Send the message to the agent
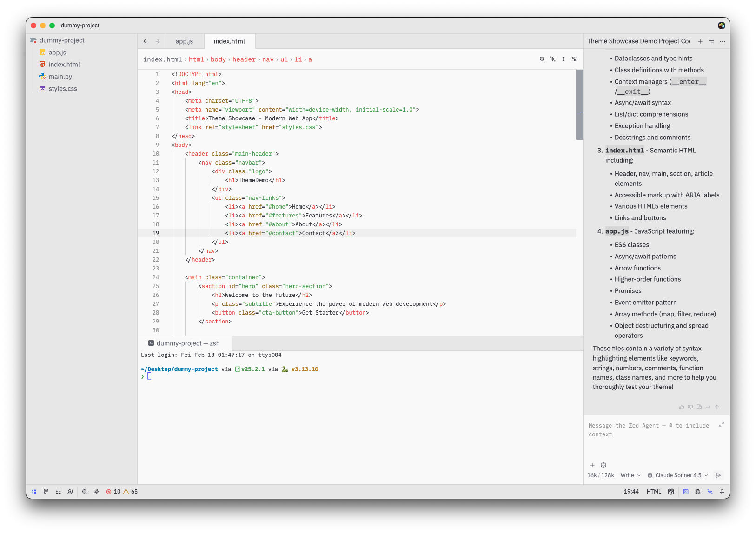Screen dimensions: 756x533 tap(718, 475)
